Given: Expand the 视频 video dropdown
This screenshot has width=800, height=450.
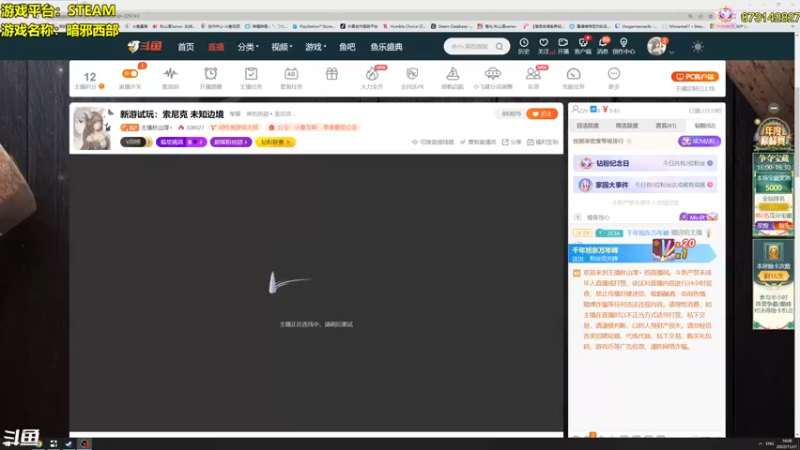Looking at the screenshot, I should tap(281, 47).
